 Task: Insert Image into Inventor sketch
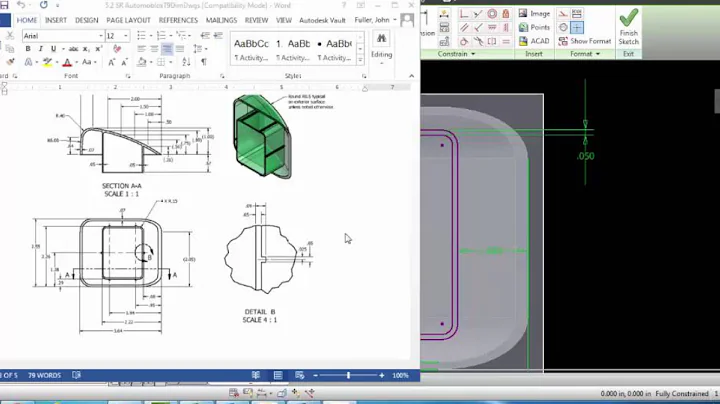tap(534, 13)
